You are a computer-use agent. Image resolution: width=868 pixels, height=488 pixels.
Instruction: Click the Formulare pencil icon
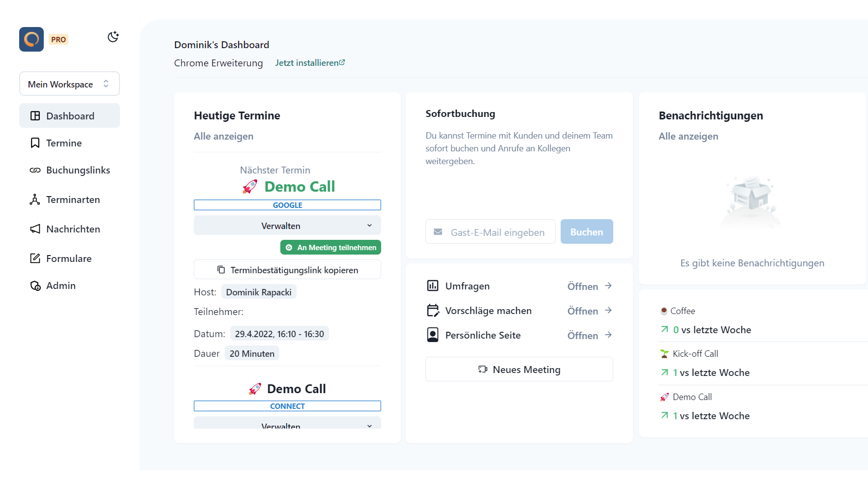pos(35,258)
